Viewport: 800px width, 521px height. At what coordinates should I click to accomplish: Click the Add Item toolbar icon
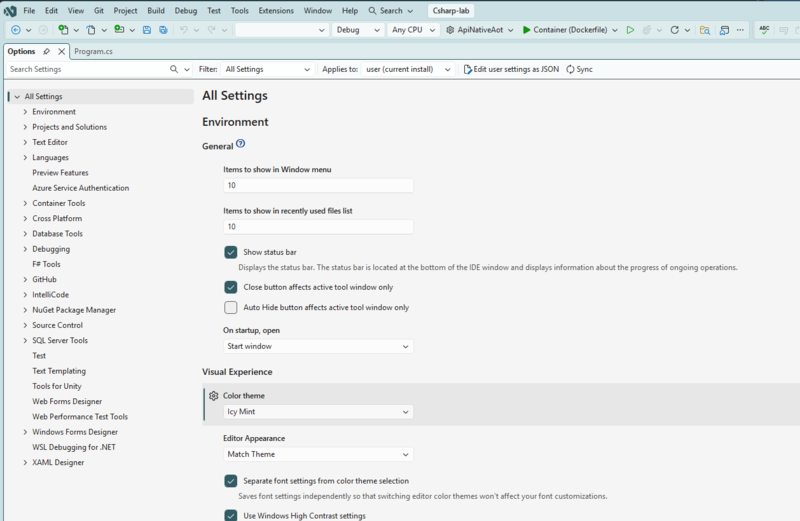119,30
